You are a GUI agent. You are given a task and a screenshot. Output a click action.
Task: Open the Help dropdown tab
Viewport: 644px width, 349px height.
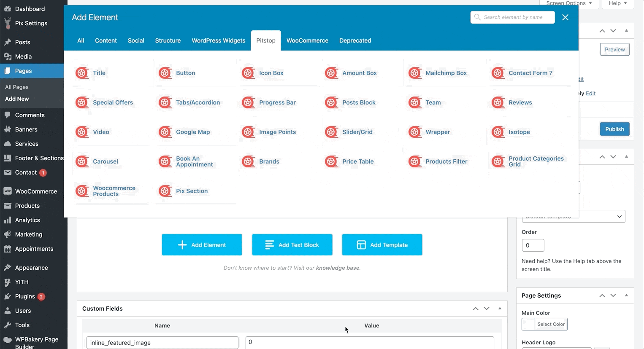coord(618,3)
